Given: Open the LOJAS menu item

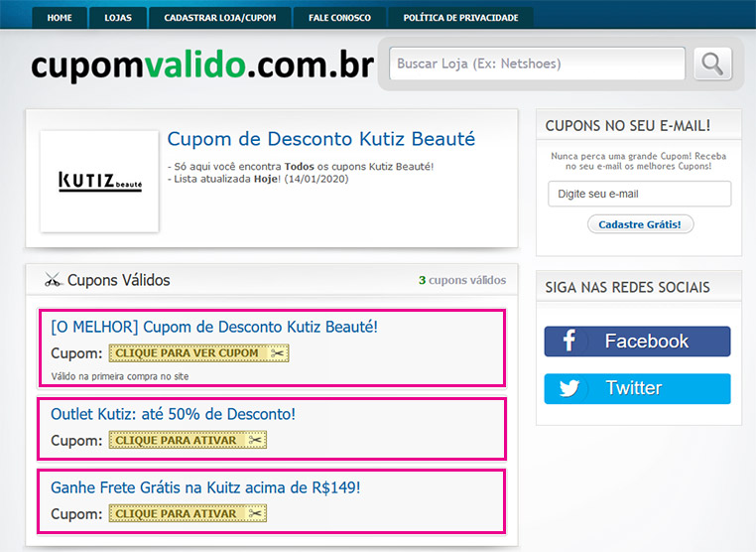Looking at the screenshot, I should click(x=118, y=18).
